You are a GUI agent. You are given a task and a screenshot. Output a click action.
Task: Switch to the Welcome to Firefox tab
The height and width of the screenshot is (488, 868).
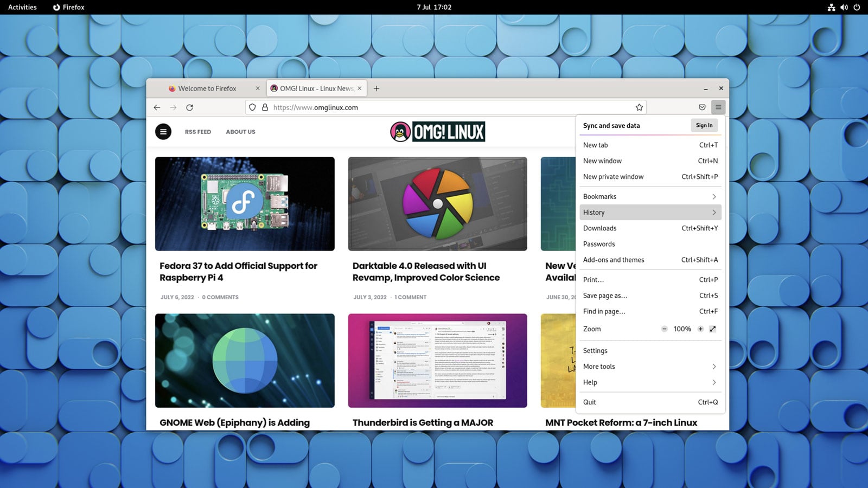point(206,88)
